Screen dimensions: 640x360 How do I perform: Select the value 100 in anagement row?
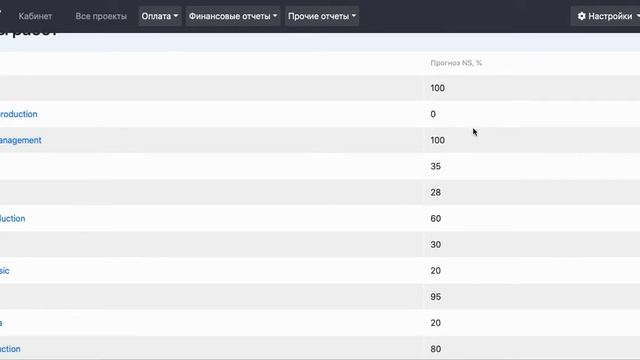437,140
